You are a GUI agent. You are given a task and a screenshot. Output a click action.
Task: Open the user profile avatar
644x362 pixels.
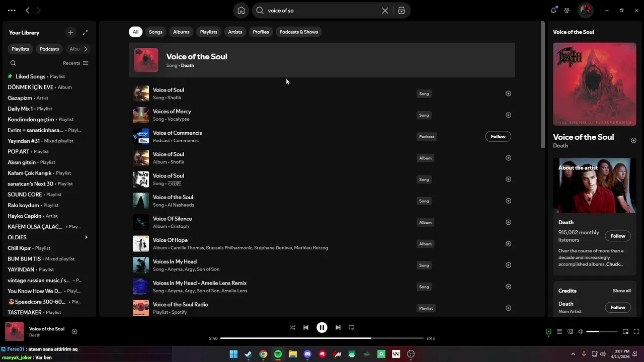click(x=585, y=10)
